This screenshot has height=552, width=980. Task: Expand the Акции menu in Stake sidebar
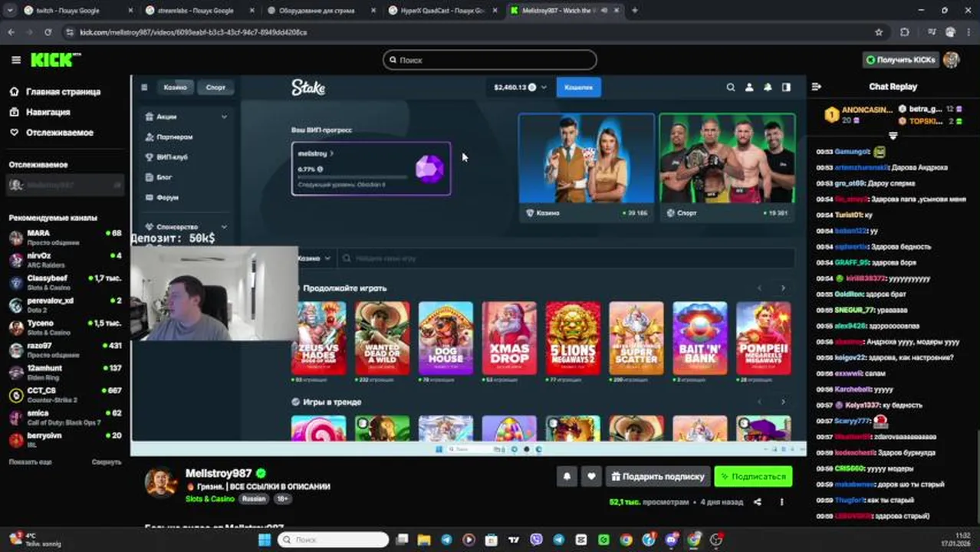(186, 117)
